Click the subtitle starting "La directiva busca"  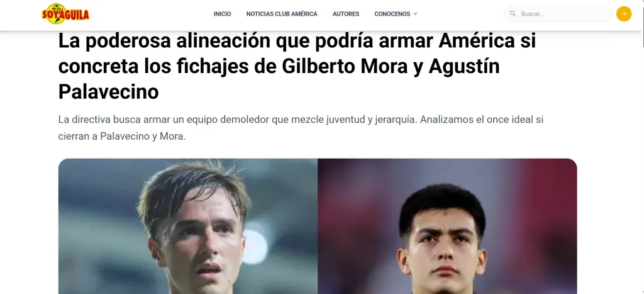301,128
